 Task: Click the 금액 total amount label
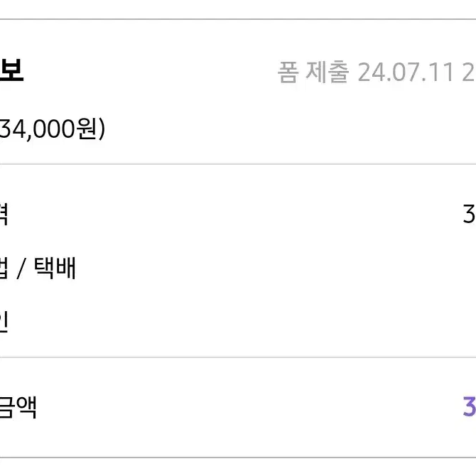point(18,407)
